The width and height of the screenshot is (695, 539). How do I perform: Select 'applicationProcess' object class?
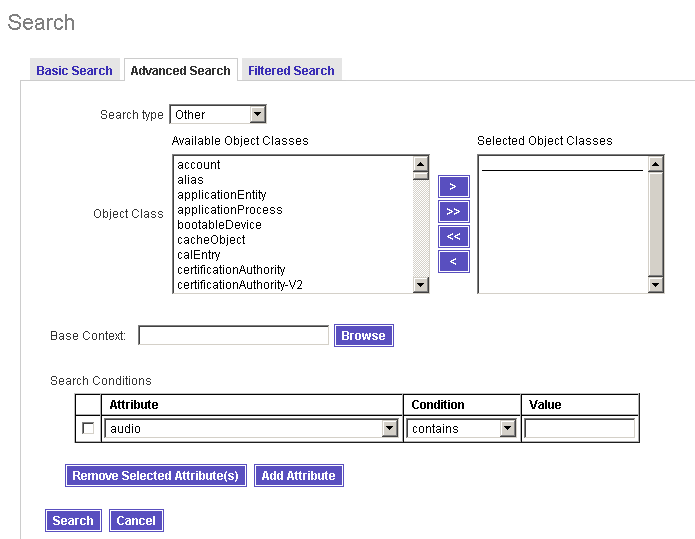point(293,210)
